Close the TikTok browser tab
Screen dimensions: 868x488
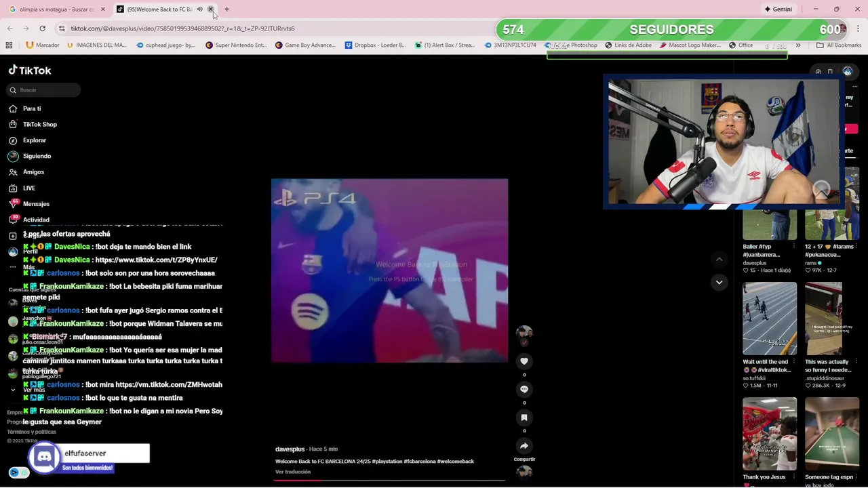210,9
